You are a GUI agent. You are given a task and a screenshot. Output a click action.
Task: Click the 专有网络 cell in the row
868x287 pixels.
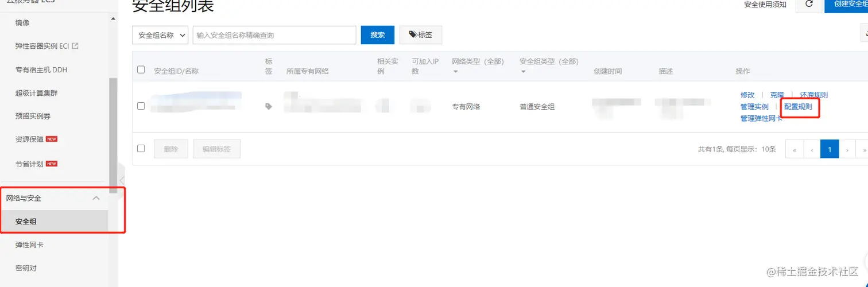click(x=466, y=107)
